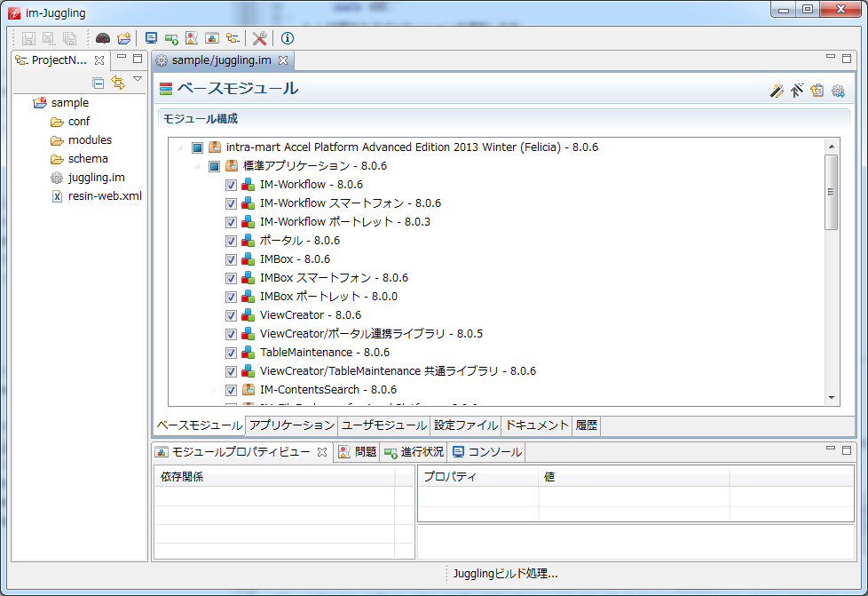Screen dimensions: 868x596
Task: Click the blue monitor console toolbar icon
Action: point(151,38)
